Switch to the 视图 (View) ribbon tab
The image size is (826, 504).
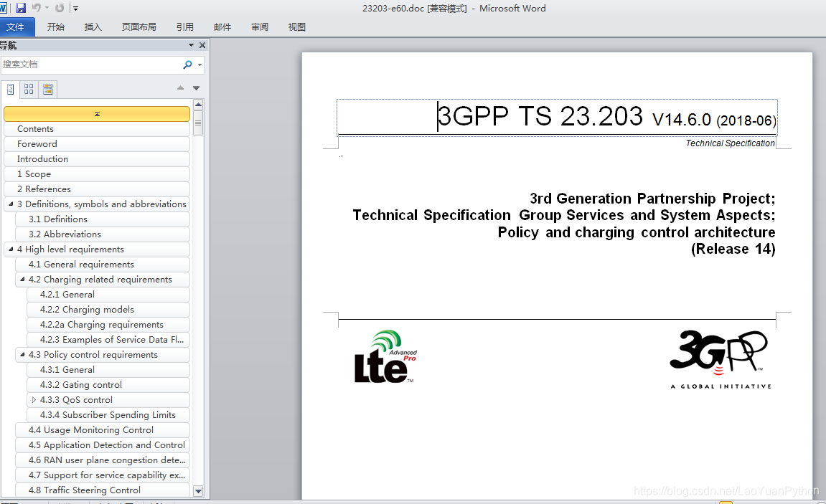tap(297, 27)
